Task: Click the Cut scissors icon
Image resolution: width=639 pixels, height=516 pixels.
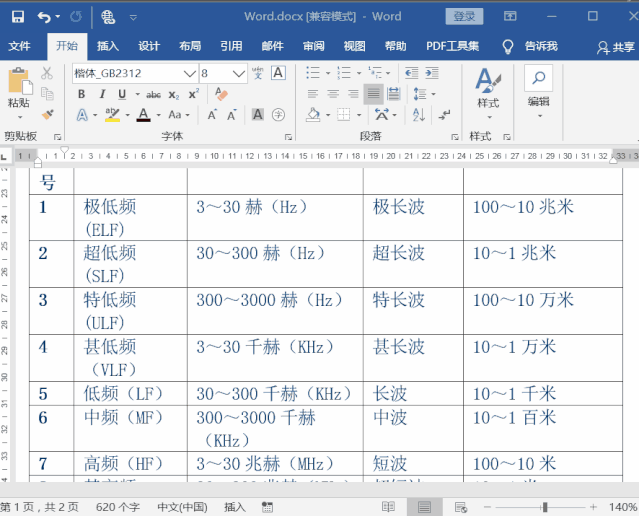Action: coord(47,73)
